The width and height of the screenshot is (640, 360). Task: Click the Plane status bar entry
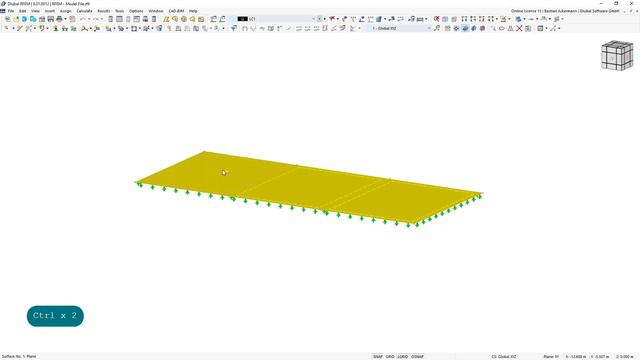(551, 357)
